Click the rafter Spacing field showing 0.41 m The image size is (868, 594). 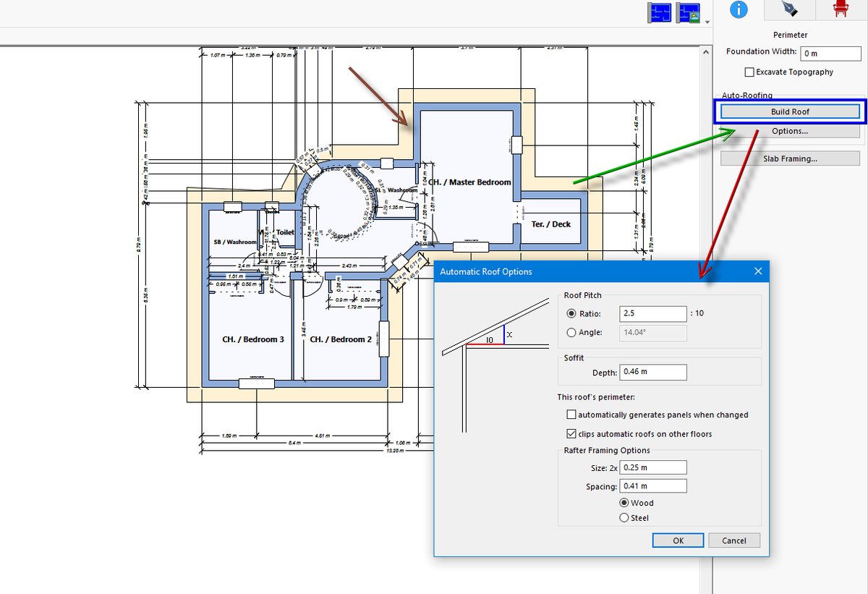pos(653,486)
